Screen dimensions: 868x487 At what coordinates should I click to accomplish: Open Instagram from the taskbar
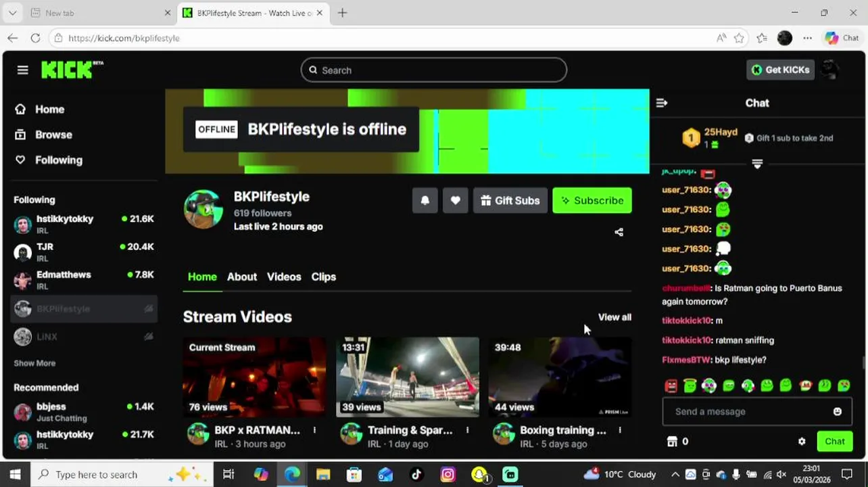coord(448,474)
